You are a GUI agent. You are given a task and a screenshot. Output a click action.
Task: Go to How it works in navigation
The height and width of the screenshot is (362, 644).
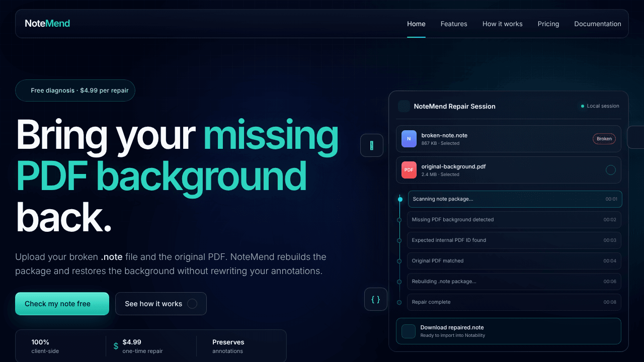tap(502, 24)
